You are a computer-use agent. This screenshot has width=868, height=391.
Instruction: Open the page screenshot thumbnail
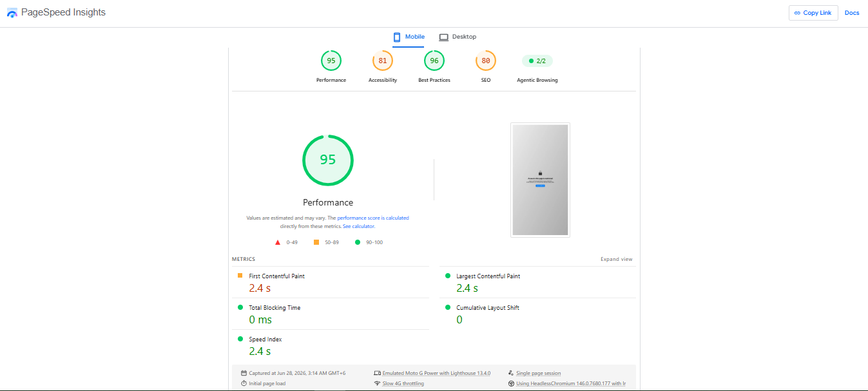pos(540,180)
